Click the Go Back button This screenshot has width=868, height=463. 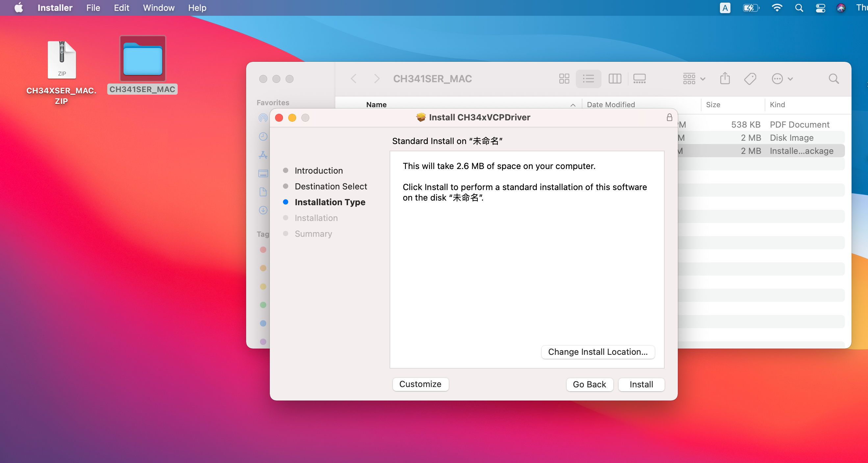589,384
